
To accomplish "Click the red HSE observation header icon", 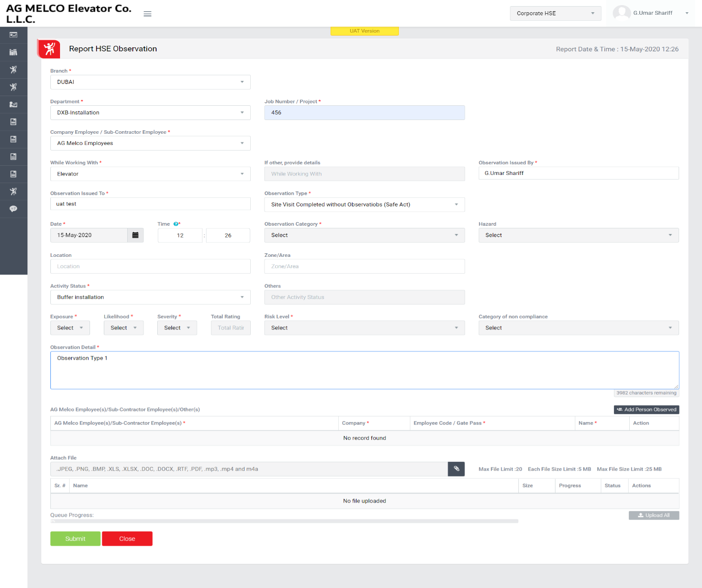I will click(49, 49).
